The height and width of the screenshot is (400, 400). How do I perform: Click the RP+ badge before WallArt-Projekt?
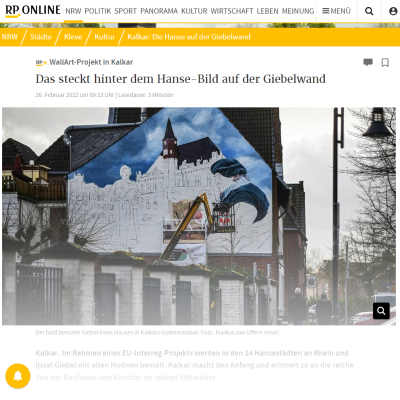coord(41,62)
